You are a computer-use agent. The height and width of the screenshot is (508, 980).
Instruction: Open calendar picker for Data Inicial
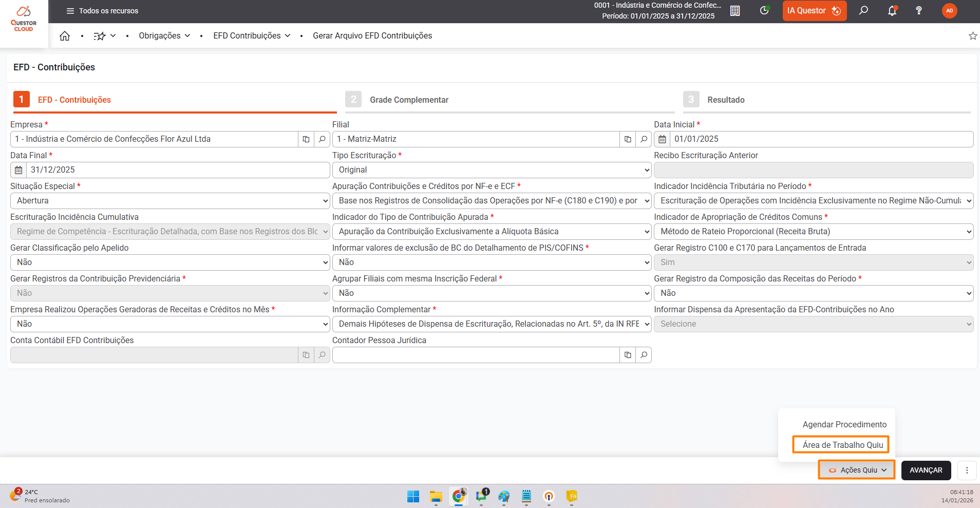(662, 139)
